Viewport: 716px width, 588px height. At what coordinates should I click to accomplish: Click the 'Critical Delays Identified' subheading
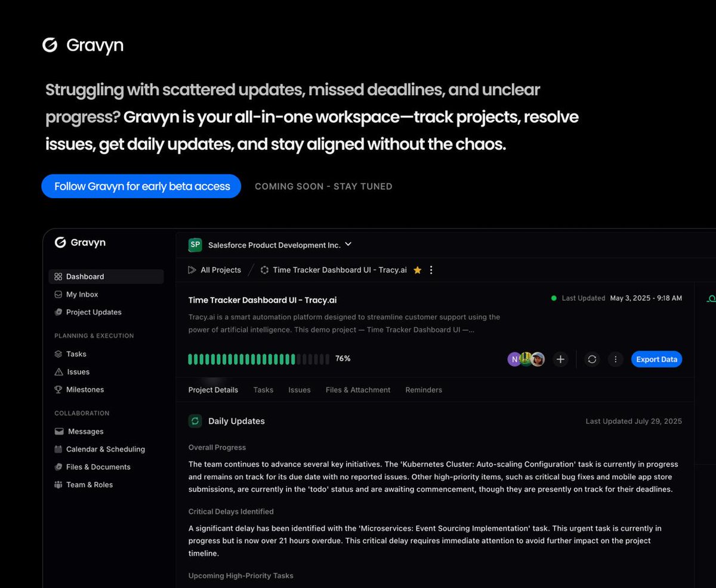(x=231, y=512)
